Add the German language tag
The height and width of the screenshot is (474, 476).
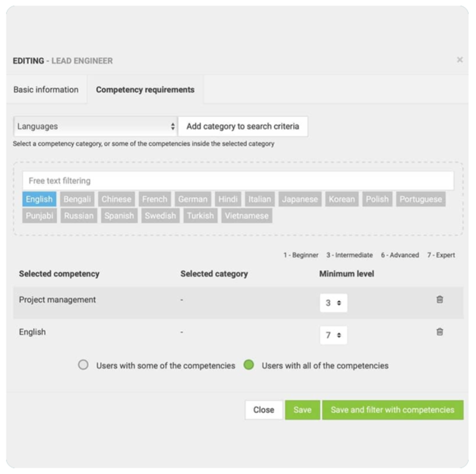click(193, 199)
